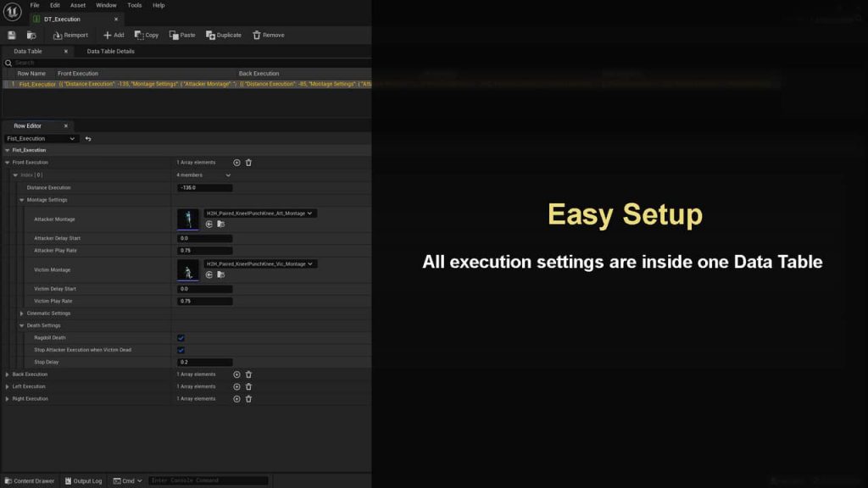Close the Row Editor tab
868x488 pixels.
66,126
